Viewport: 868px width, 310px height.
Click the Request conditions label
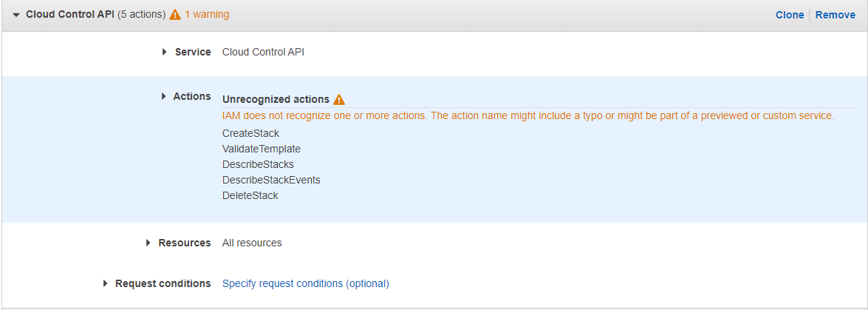tap(163, 283)
